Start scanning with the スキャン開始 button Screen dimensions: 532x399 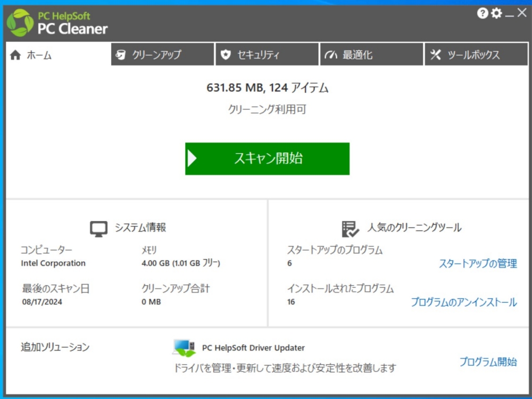click(266, 158)
